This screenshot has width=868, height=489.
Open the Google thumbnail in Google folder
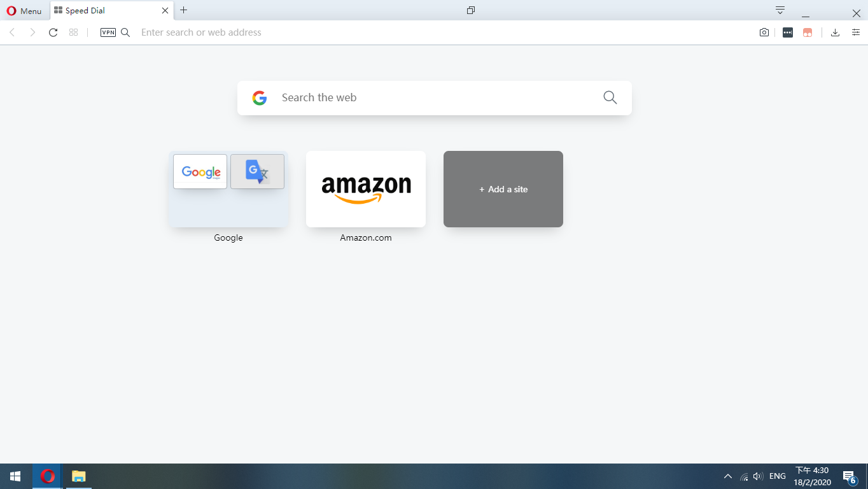(x=200, y=171)
